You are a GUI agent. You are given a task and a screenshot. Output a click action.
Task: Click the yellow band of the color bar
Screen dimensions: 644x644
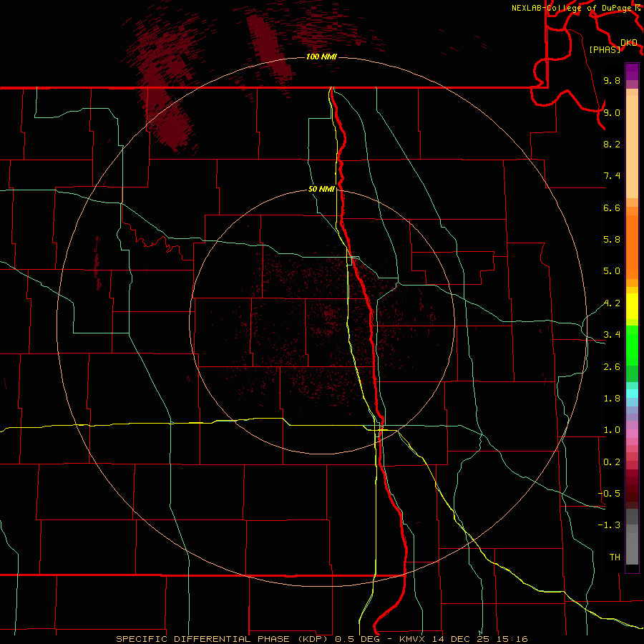632,306
